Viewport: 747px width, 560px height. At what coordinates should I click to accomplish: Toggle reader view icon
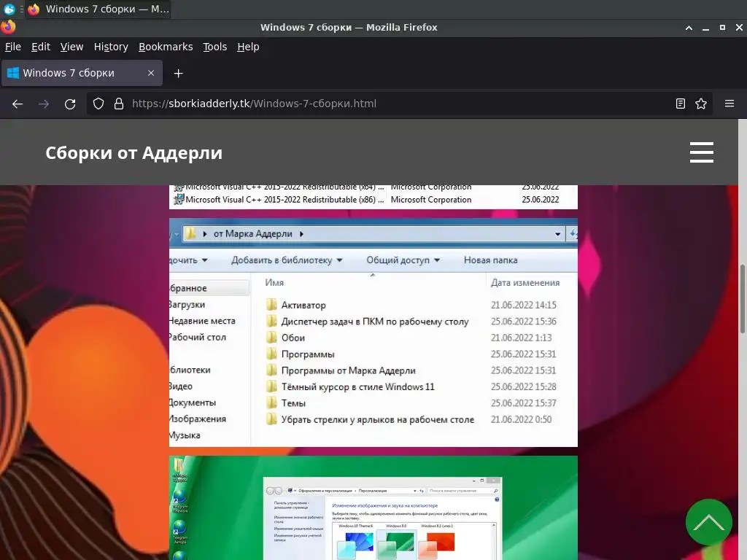pos(681,104)
